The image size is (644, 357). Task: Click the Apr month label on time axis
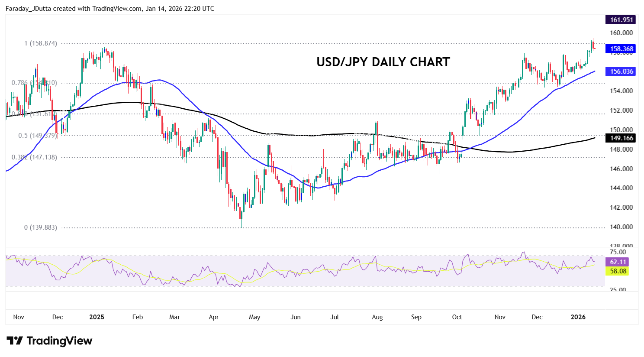point(213,317)
